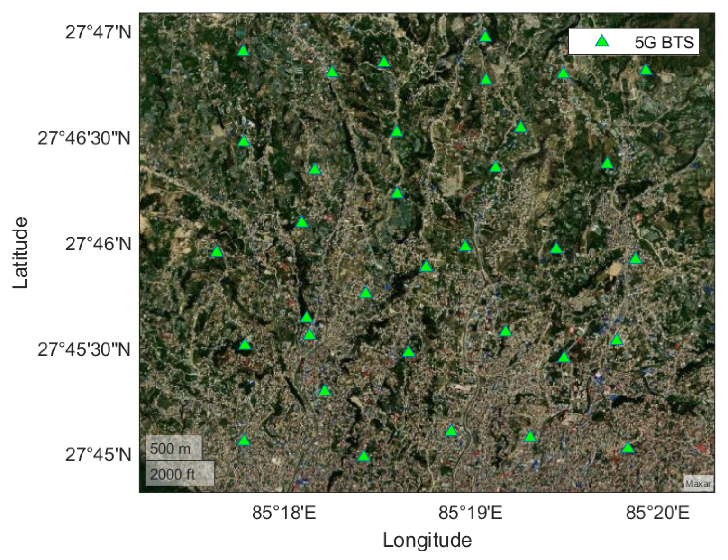Click BTS marker just above 500 m scale
This screenshot has height=560, width=728.
pyautogui.click(x=244, y=440)
